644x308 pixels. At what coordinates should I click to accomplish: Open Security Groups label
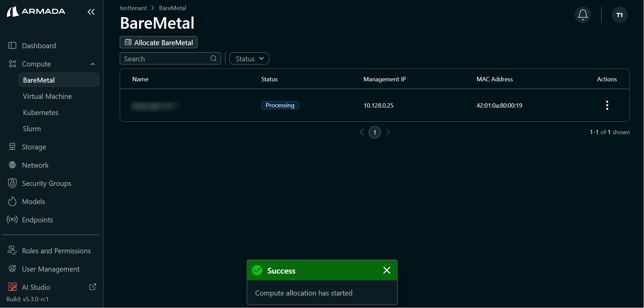click(47, 184)
